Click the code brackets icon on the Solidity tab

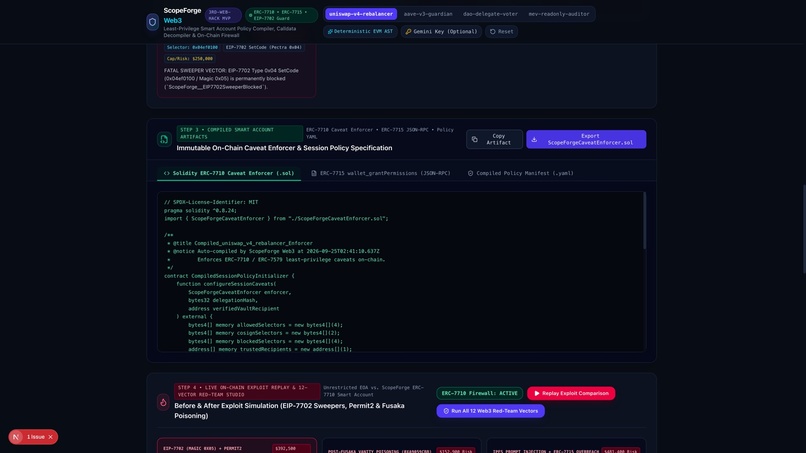pyautogui.click(x=167, y=173)
